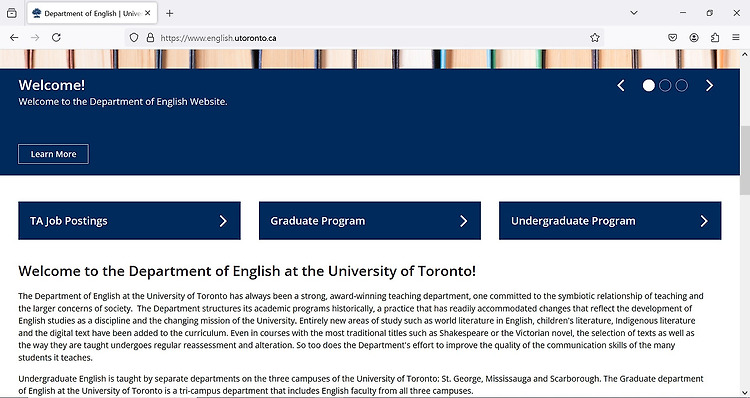Open a new tab with plus button

(169, 13)
